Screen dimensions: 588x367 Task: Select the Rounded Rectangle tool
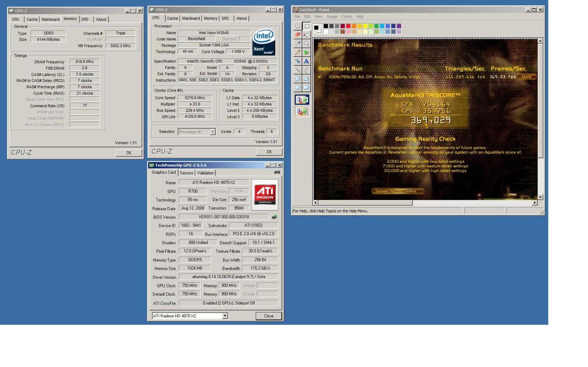click(306, 87)
